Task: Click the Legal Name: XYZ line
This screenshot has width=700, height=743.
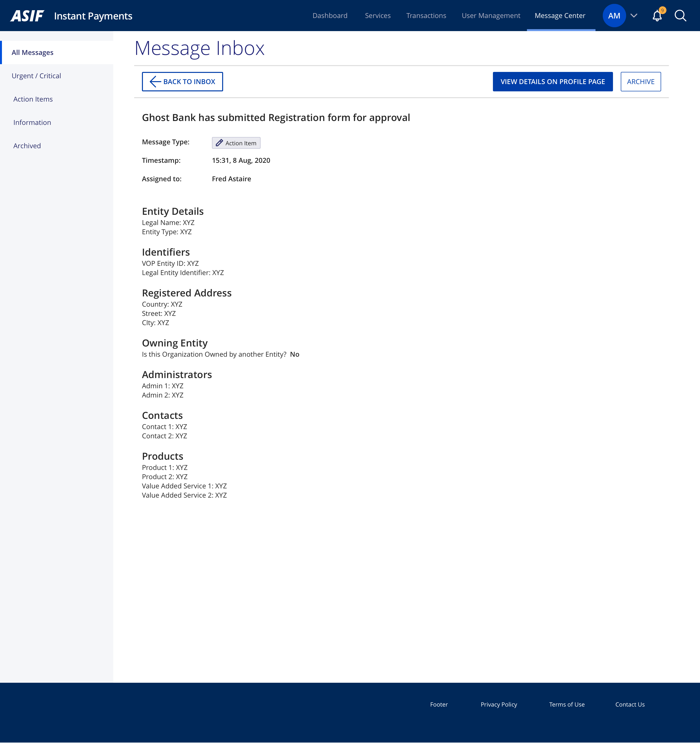Action: click(x=168, y=223)
